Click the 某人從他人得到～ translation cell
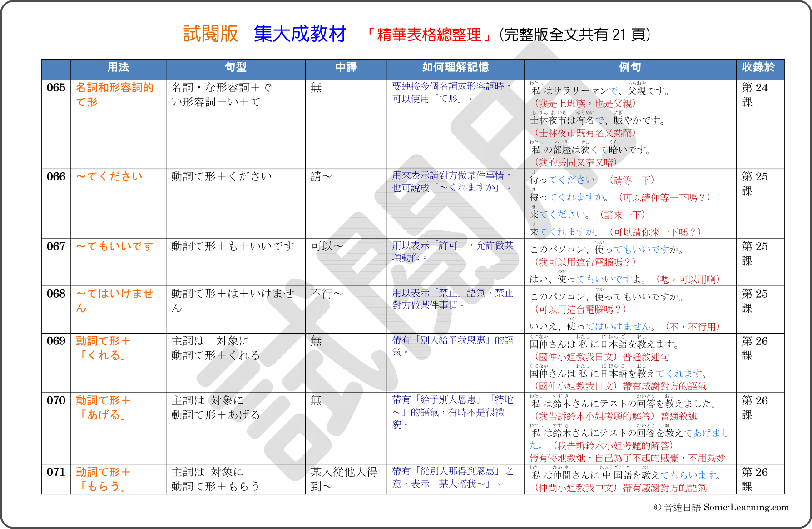Viewport: 812px width, 529px height. click(x=344, y=479)
